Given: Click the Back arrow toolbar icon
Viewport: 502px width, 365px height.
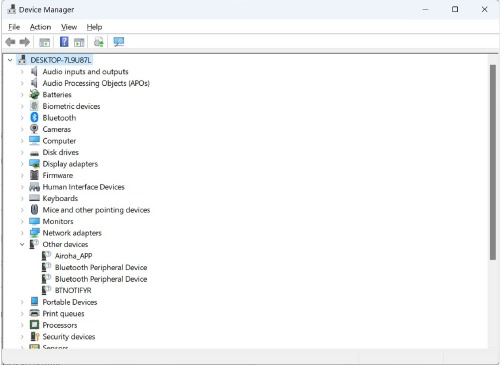Looking at the screenshot, I should [10, 42].
